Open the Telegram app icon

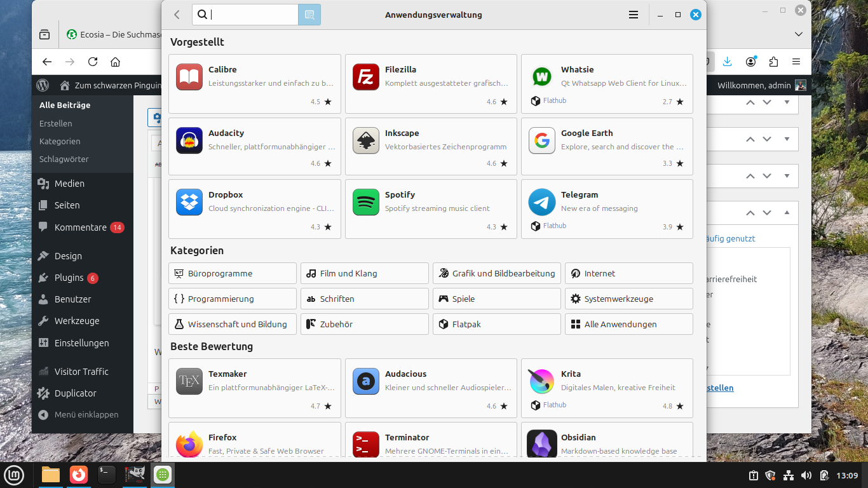coord(541,202)
